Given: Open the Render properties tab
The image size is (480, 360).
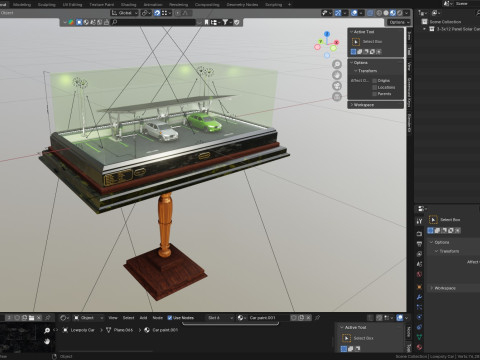Looking at the screenshot, I should point(419,234).
